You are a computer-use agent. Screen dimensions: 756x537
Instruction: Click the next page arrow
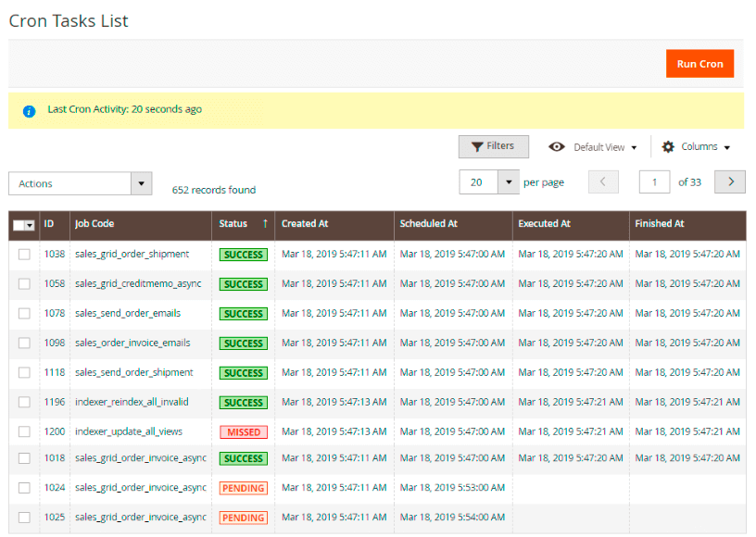(x=729, y=182)
